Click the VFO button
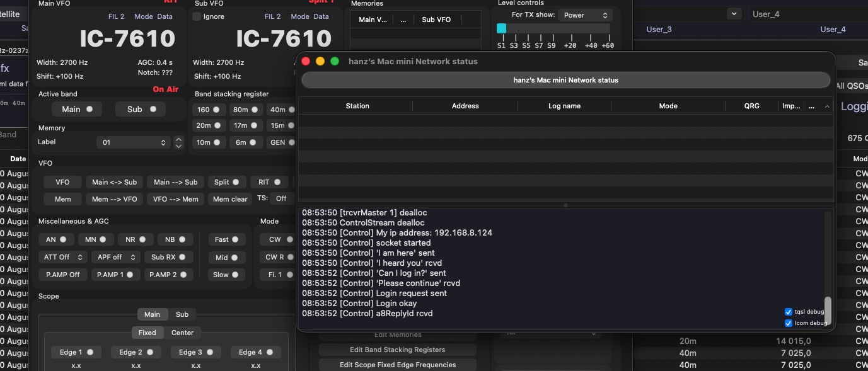This screenshot has width=868, height=371. [x=62, y=182]
